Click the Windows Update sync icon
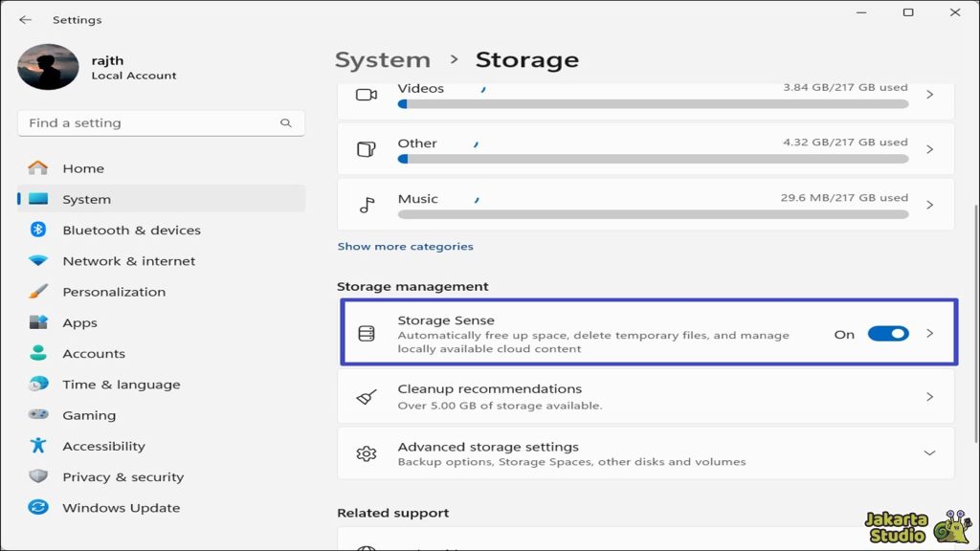This screenshot has height=551, width=980. pos(38,508)
